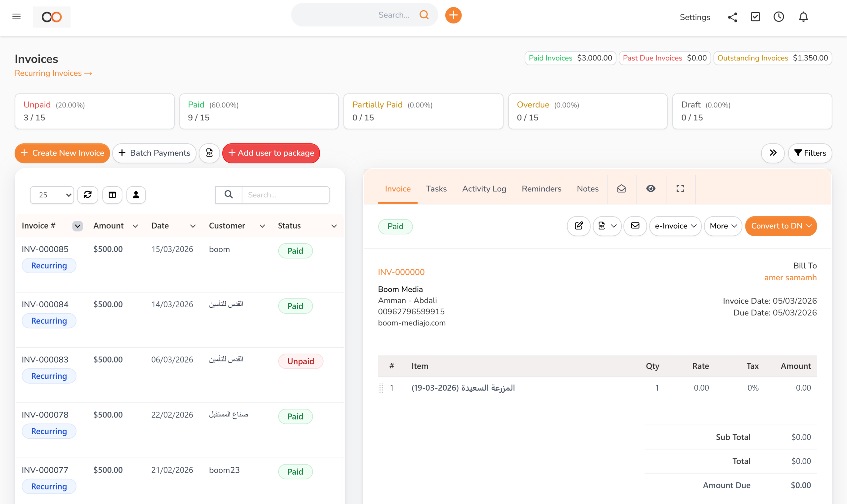847x504 pixels.
Task: Switch to the Activity Log tab
Action: click(484, 188)
